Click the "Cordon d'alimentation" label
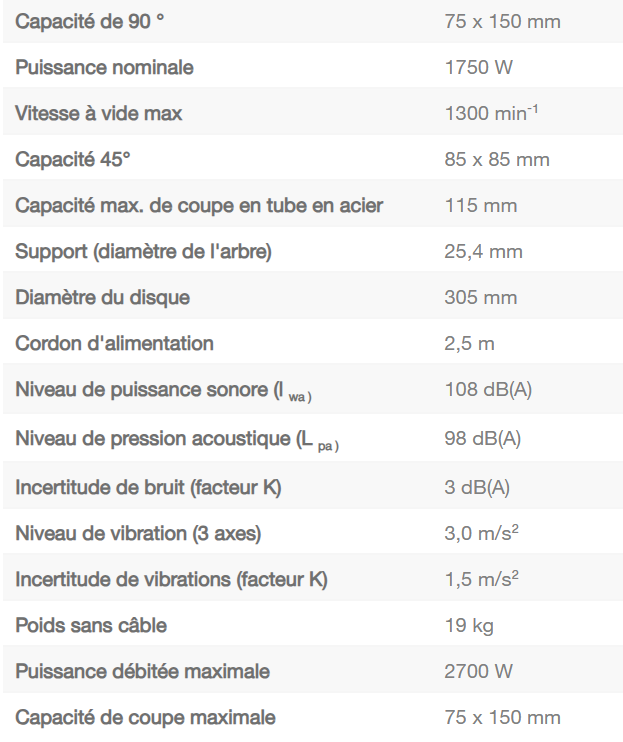Viewport: 623px width, 742px height. (x=114, y=344)
